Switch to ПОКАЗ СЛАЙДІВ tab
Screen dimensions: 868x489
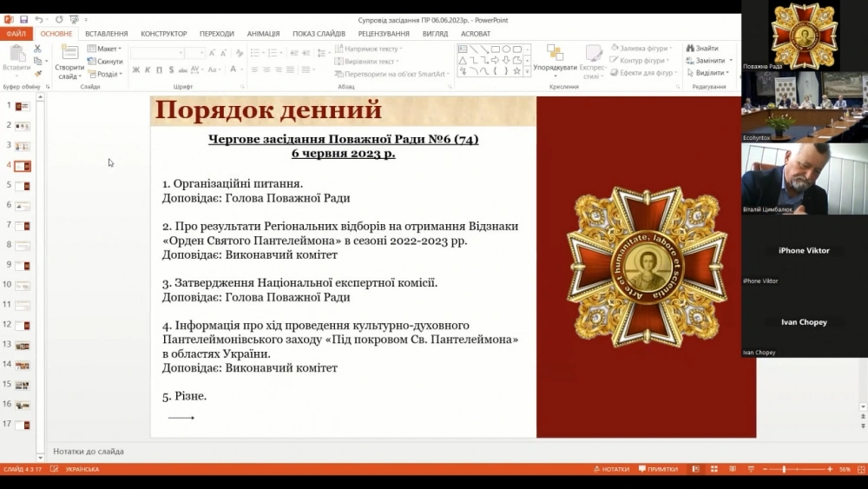pos(319,34)
